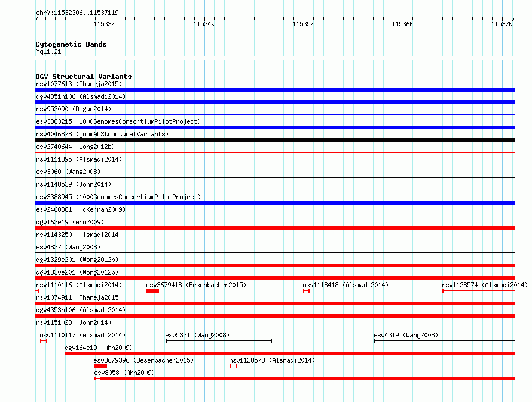Viewport: 532px width, 402px height.
Task: Select the dgv4351n106 (Alsmadi2014) label
Action: pos(81,96)
